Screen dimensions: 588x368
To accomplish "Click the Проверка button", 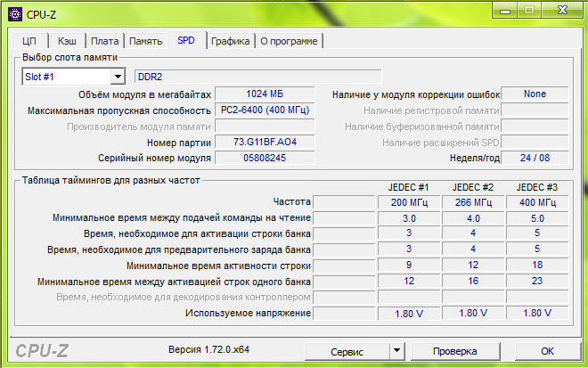I will click(x=455, y=351).
